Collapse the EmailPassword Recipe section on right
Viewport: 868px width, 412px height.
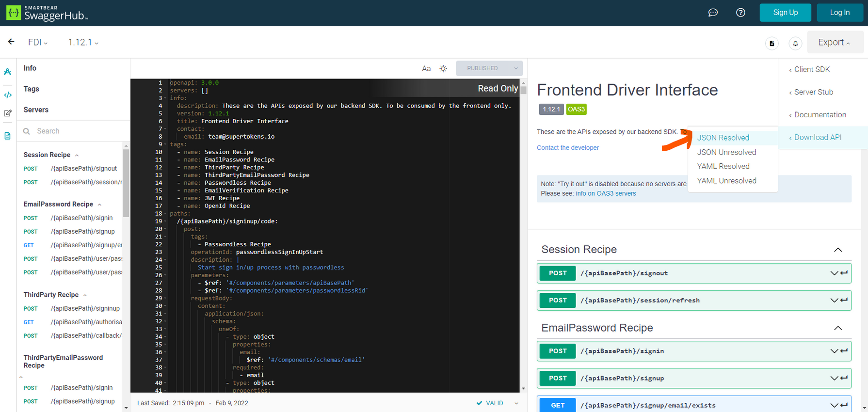837,328
